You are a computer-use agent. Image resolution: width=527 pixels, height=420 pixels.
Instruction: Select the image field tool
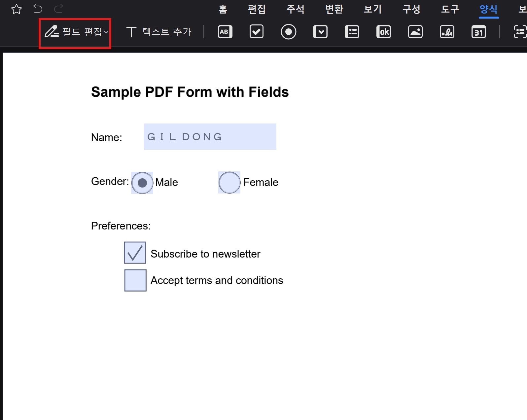click(415, 32)
